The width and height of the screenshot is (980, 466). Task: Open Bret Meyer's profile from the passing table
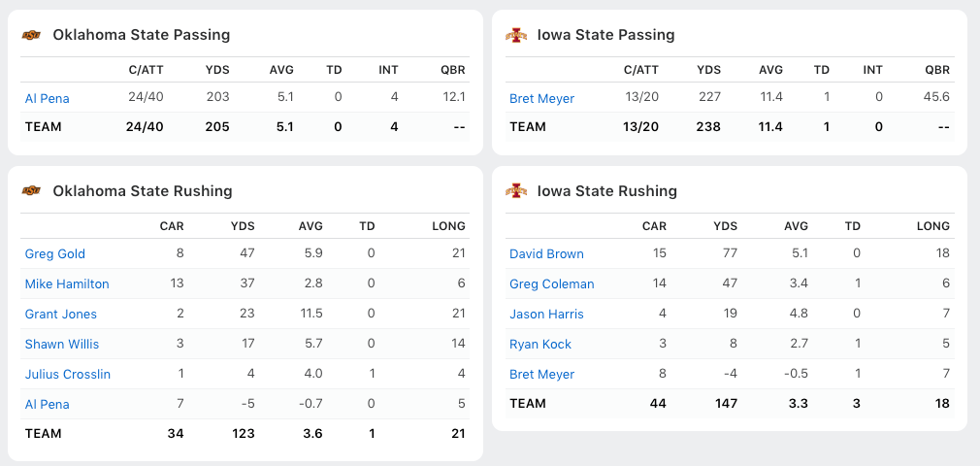[541, 98]
